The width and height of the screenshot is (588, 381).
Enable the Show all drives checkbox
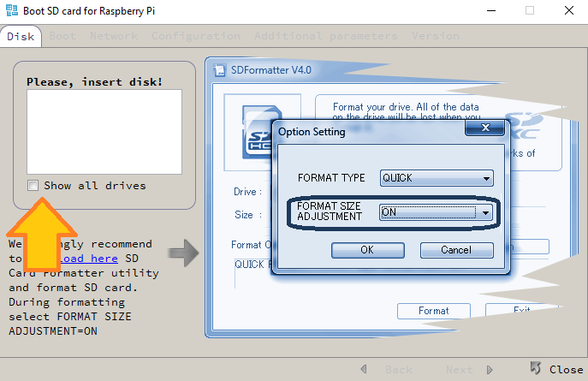point(33,185)
